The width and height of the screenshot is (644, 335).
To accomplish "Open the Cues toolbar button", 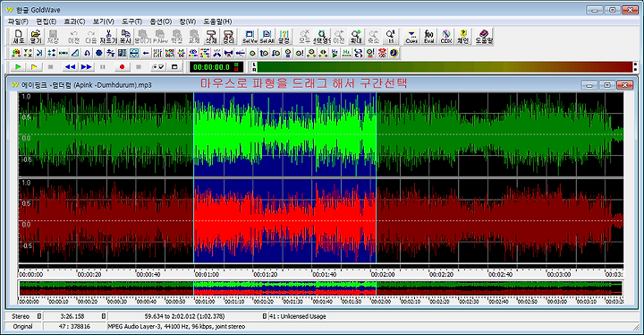I will pos(411,37).
